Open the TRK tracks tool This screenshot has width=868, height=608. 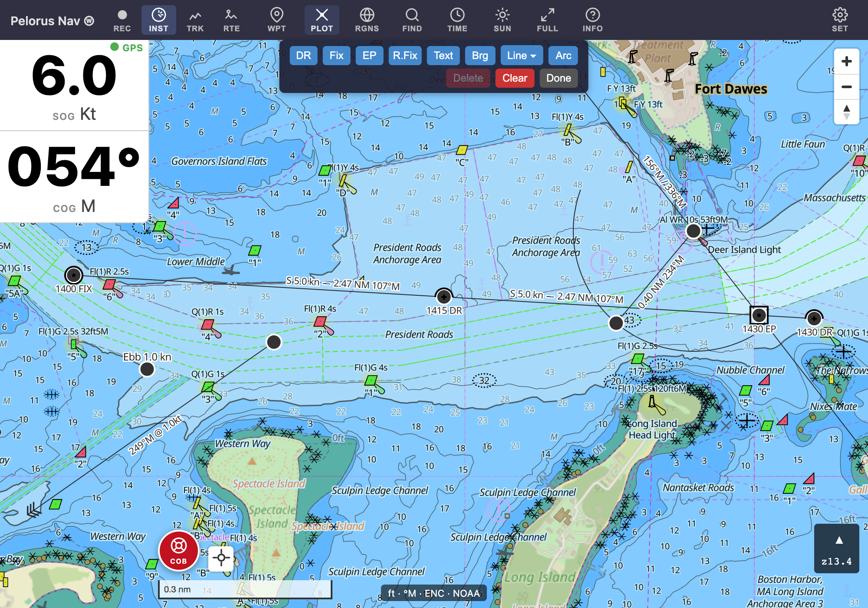click(x=195, y=20)
